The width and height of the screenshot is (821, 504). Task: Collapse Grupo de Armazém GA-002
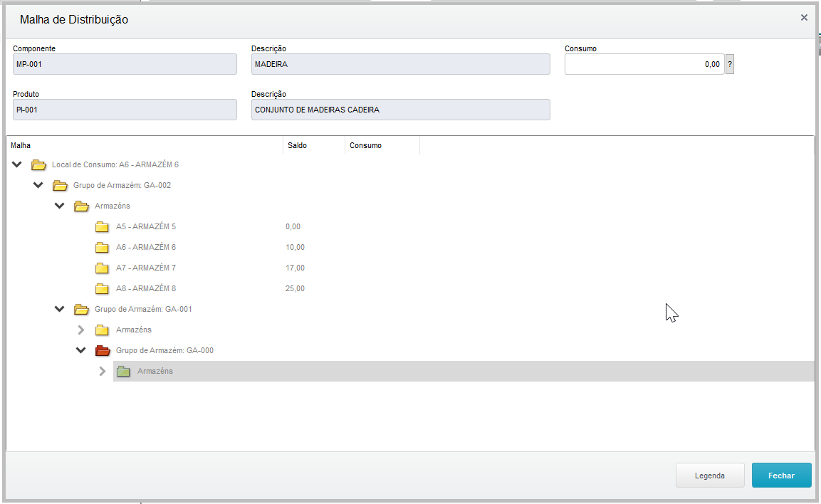pos(38,186)
